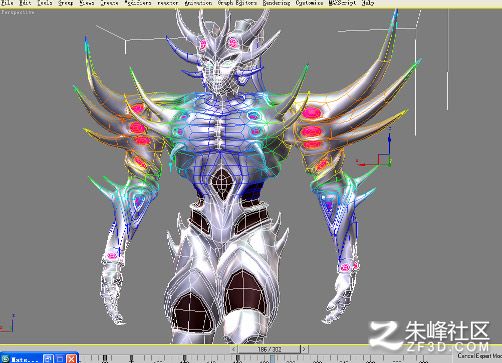
Task: Click the time slider thumb showing 186/302
Action: pos(269,349)
